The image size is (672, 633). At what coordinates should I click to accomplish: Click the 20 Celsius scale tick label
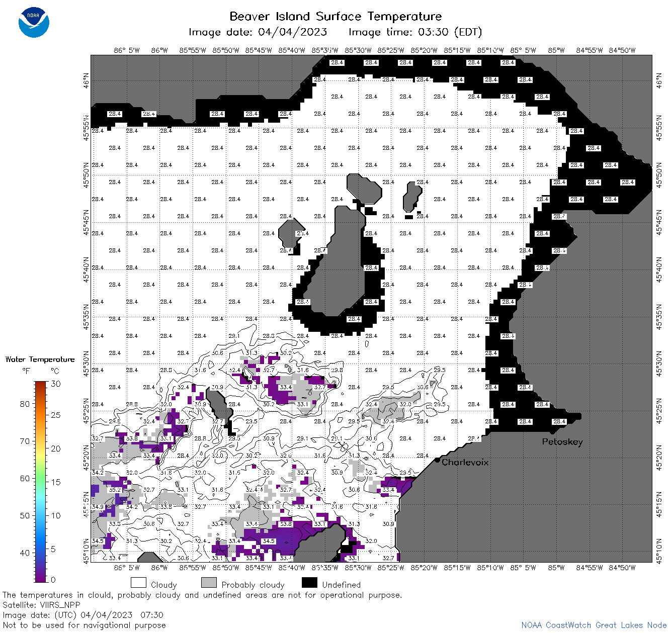(x=56, y=448)
